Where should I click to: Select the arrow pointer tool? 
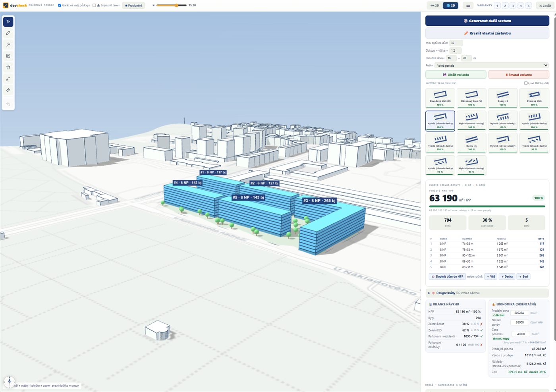tap(8, 21)
